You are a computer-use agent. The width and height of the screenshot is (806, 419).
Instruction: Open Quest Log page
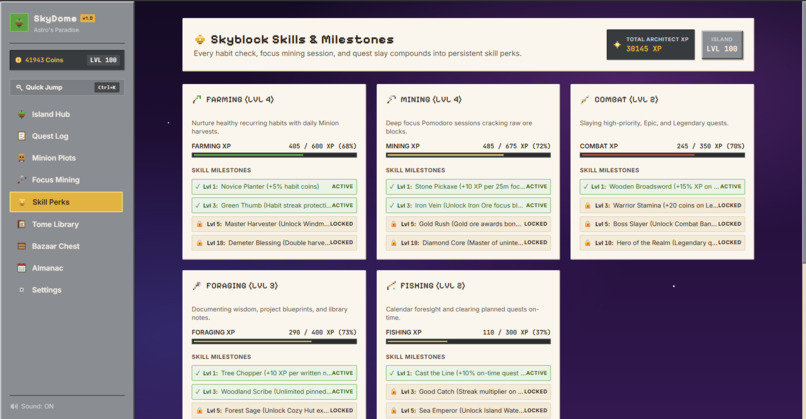[66, 136]
